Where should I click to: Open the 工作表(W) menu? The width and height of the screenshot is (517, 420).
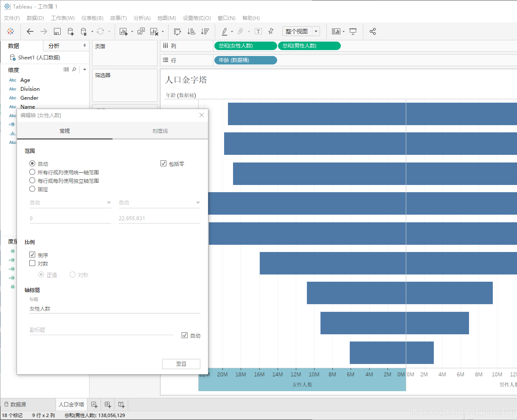point(63,18)
